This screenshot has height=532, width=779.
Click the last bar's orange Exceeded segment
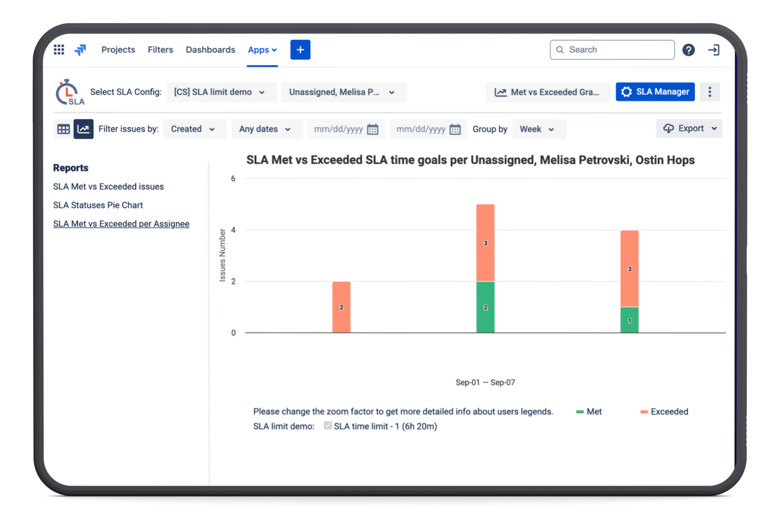630,269
